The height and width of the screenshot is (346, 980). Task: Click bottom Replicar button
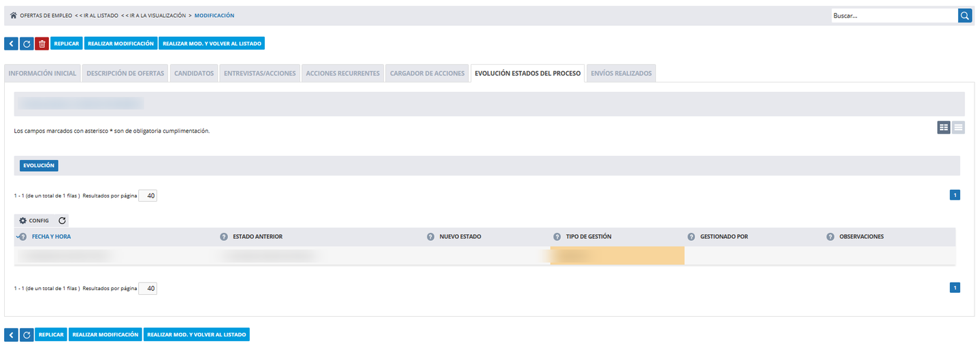coord(51,334)
